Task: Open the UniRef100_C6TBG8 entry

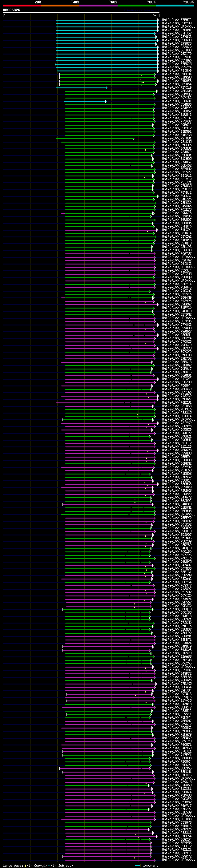Action: 177,50
